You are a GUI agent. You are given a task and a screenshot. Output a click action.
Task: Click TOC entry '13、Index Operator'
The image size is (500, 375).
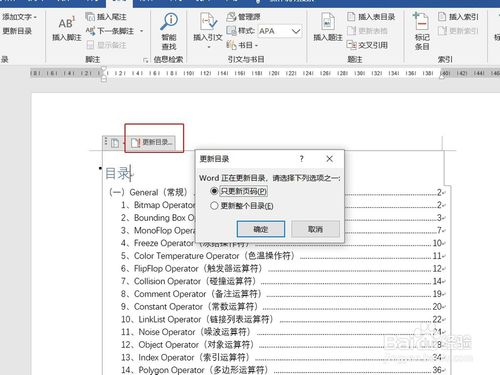coord(186,357)
